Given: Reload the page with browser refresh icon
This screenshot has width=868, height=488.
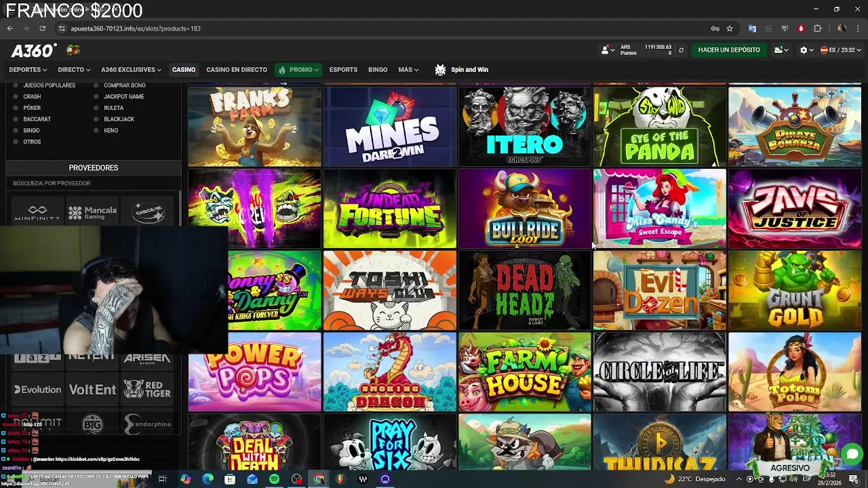Looking at the screenshot, I should click(42, 28).
